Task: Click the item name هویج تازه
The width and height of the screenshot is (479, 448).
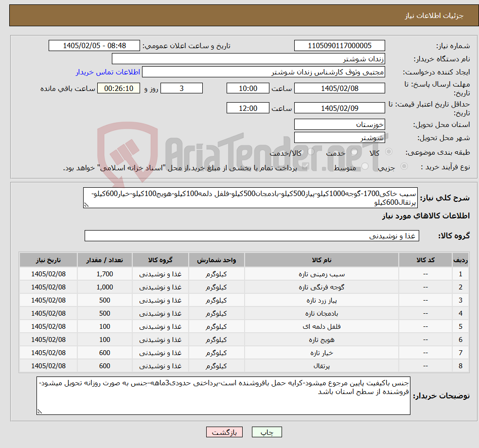Action: (321, 340)
